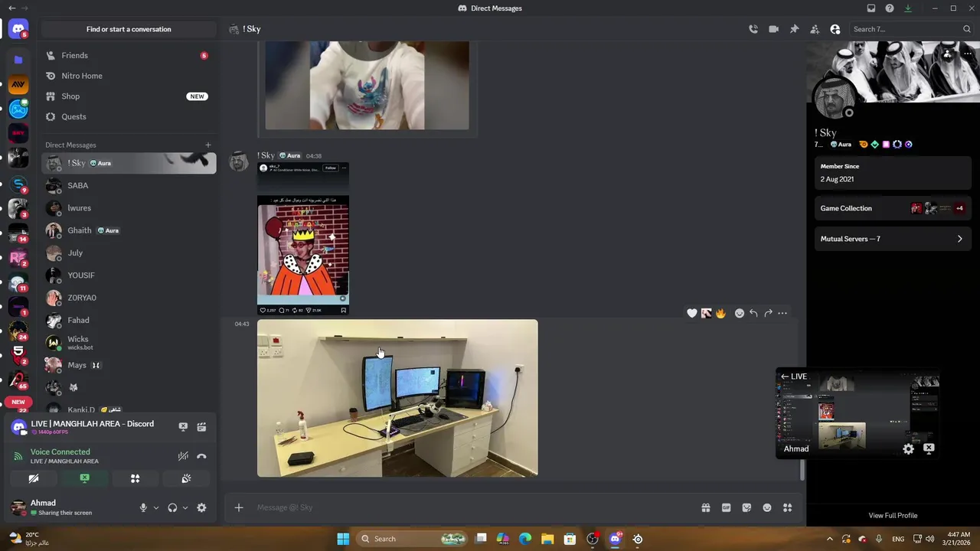The width and height of the screenshot is (980, 551).
Task: Open pinned messages icon
Action: 794,29
